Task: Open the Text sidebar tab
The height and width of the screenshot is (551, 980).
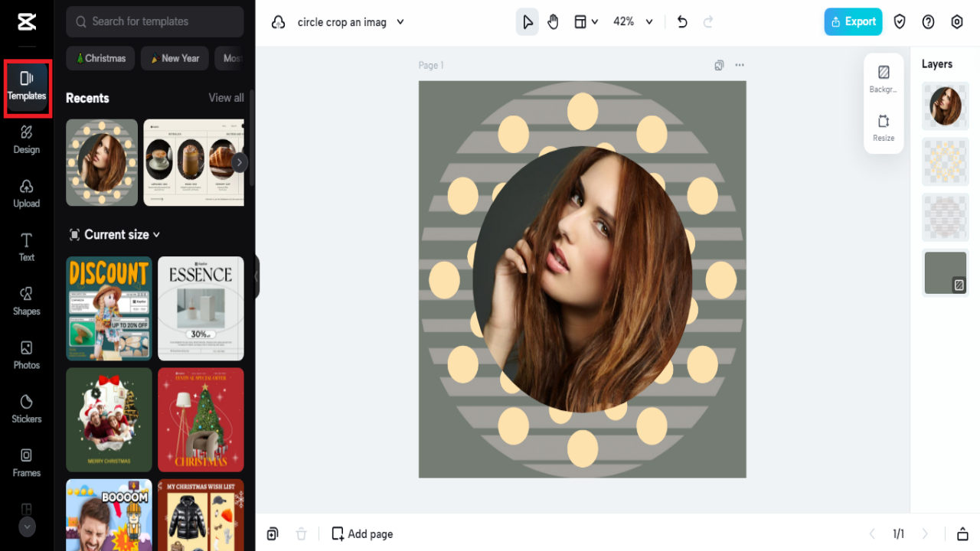Action: tap(27, 247)
